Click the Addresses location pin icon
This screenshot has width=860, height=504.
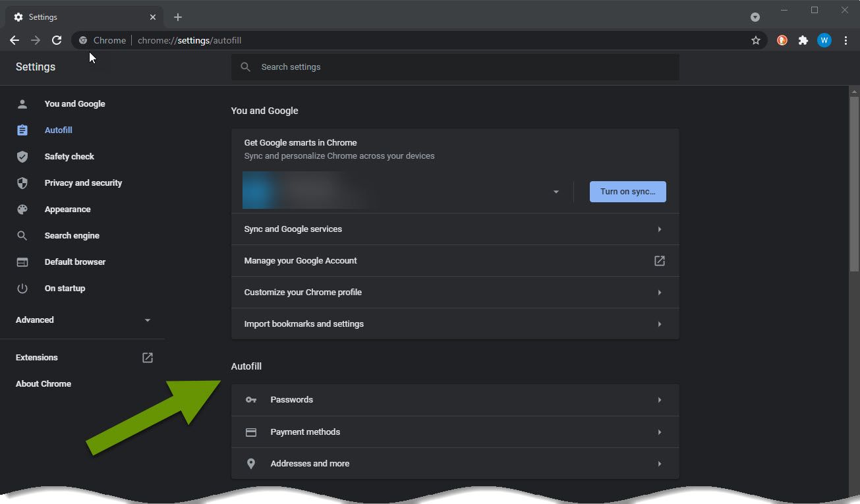[251, 464]
